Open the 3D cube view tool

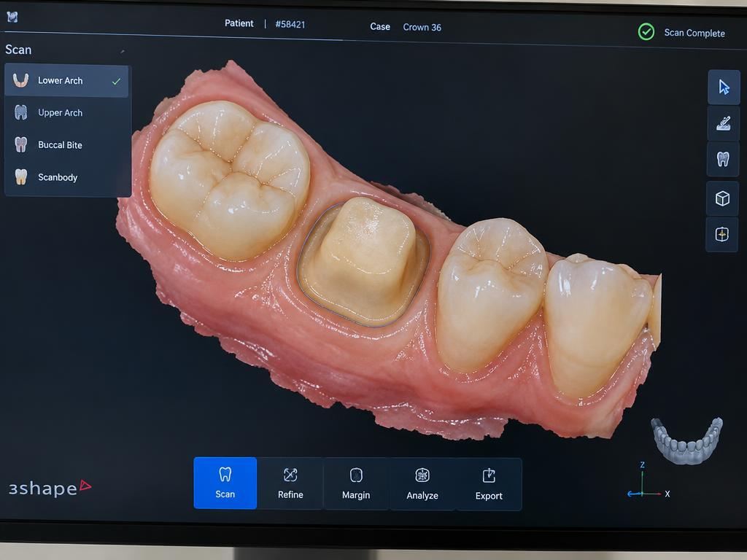(x=722, y=198)
